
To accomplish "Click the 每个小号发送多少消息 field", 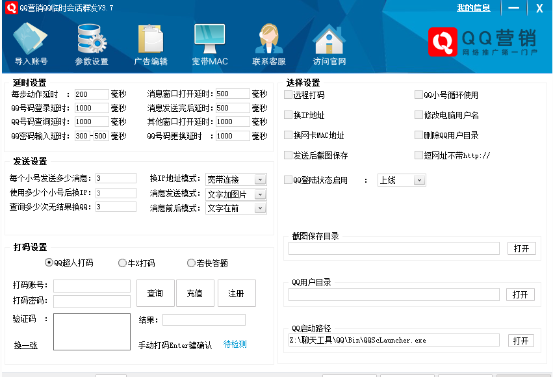I will tap(116, 178).
